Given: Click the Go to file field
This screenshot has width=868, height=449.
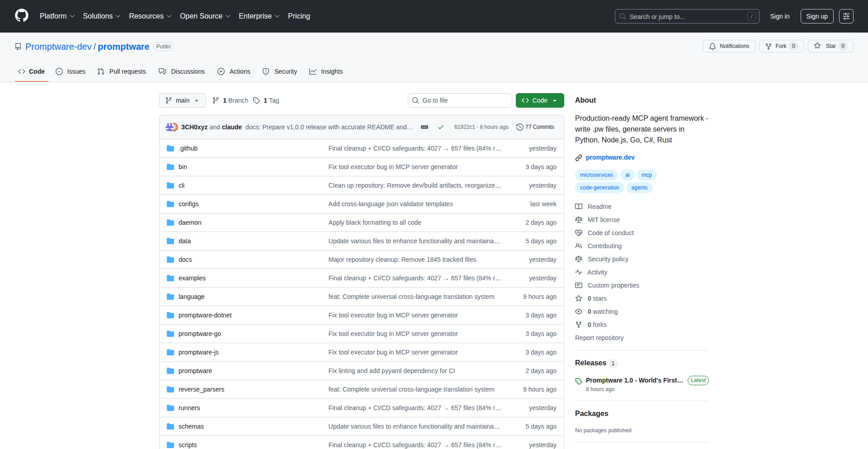Looking at the screenshot, I should pos(460,100).
